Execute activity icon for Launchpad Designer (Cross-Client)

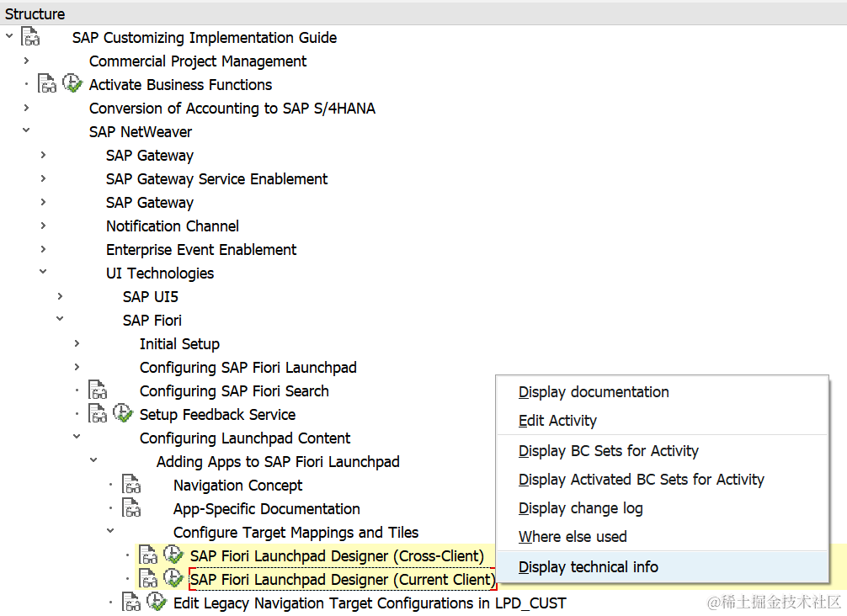tap(173, 555)
